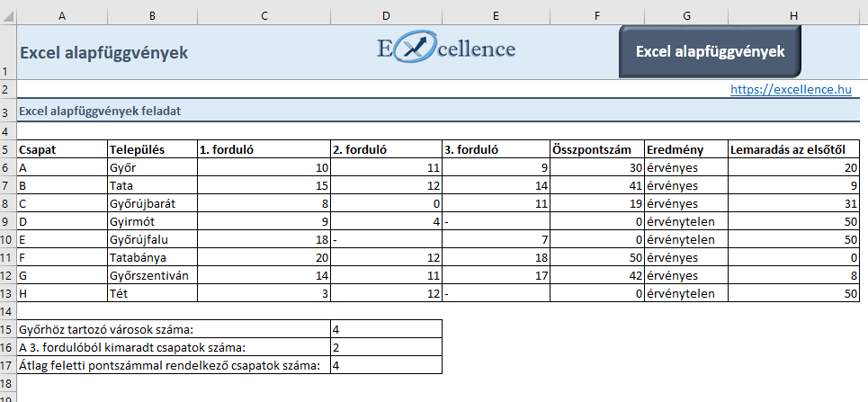Image resolution: width=868 pixels, height=402 pixels.
Task: Select the 'Település' header cell
Action: pyautogui.click(x=152, y=149)
